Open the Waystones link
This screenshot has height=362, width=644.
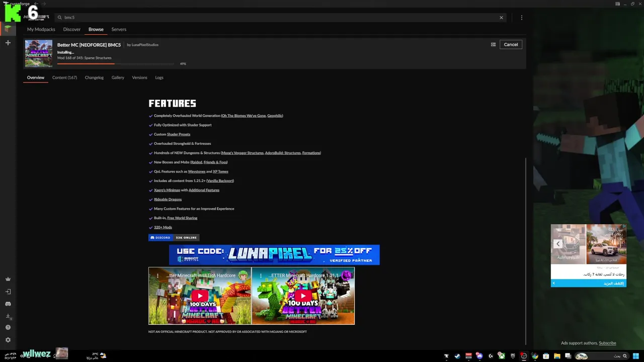[197, 171]
